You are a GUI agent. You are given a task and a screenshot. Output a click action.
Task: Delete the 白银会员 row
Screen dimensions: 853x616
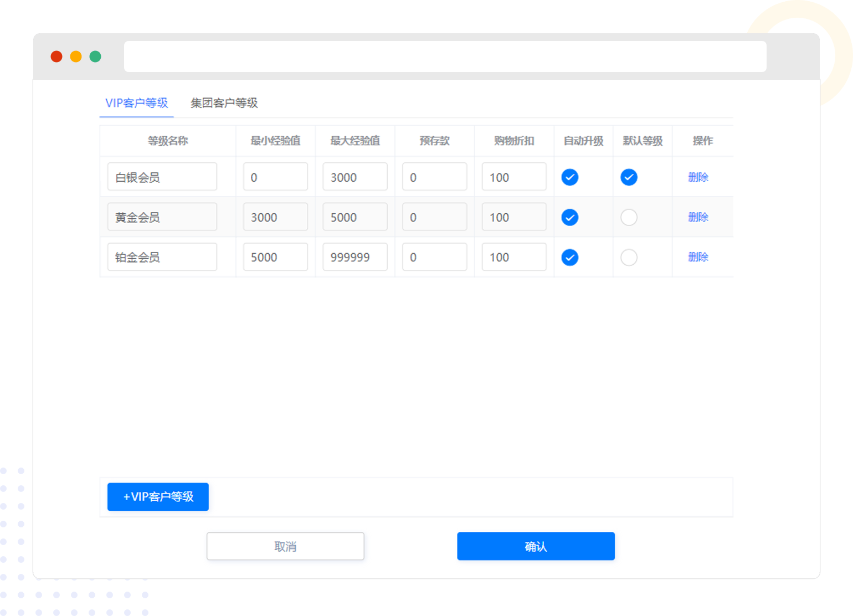pyautogui.click(x=698, y=177)
